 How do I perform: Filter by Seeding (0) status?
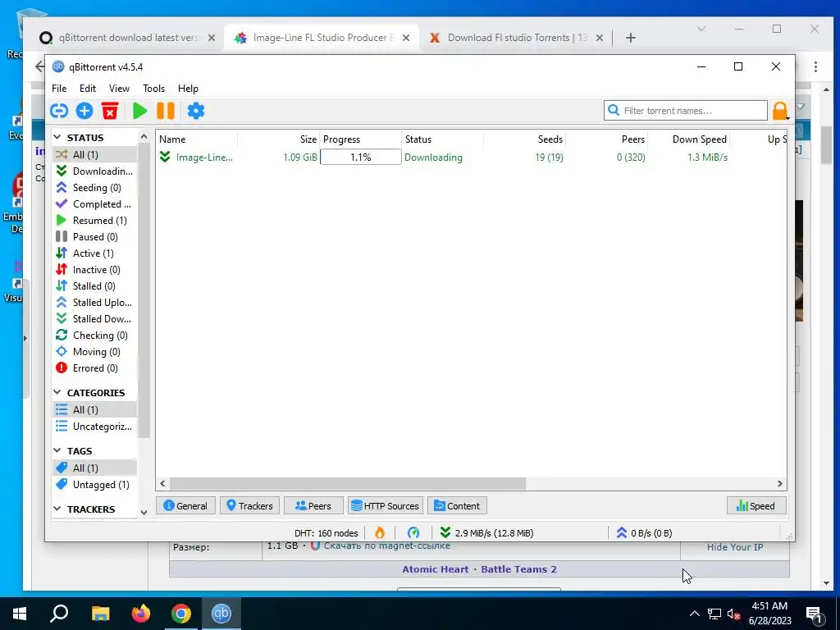click(x=94, y=188)
